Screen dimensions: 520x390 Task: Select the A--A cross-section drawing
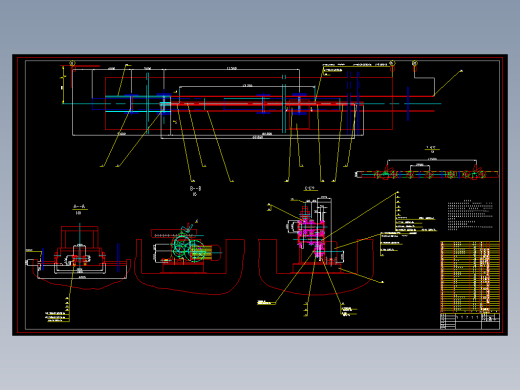click(x=79, y=257)
